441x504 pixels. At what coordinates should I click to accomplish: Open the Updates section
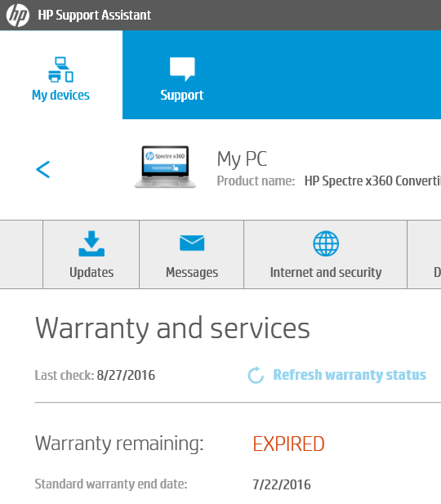tap(91, 255)
